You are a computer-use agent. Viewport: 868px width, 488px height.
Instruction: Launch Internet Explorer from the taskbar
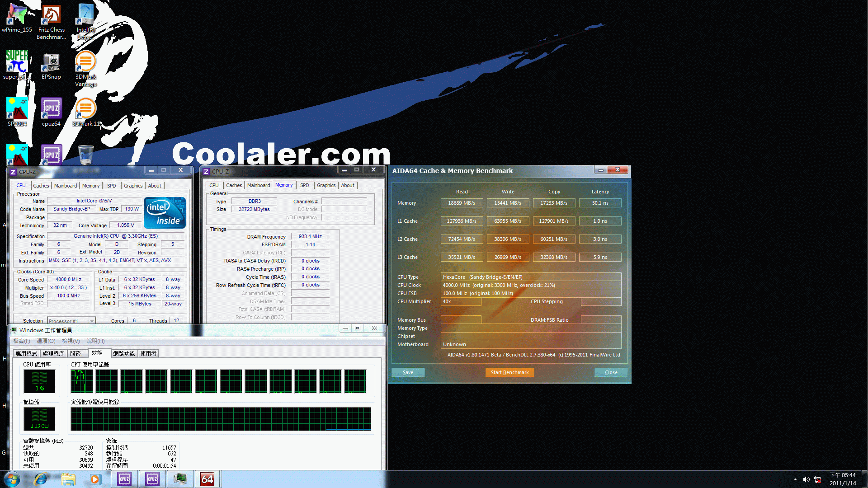click(41, 479)
